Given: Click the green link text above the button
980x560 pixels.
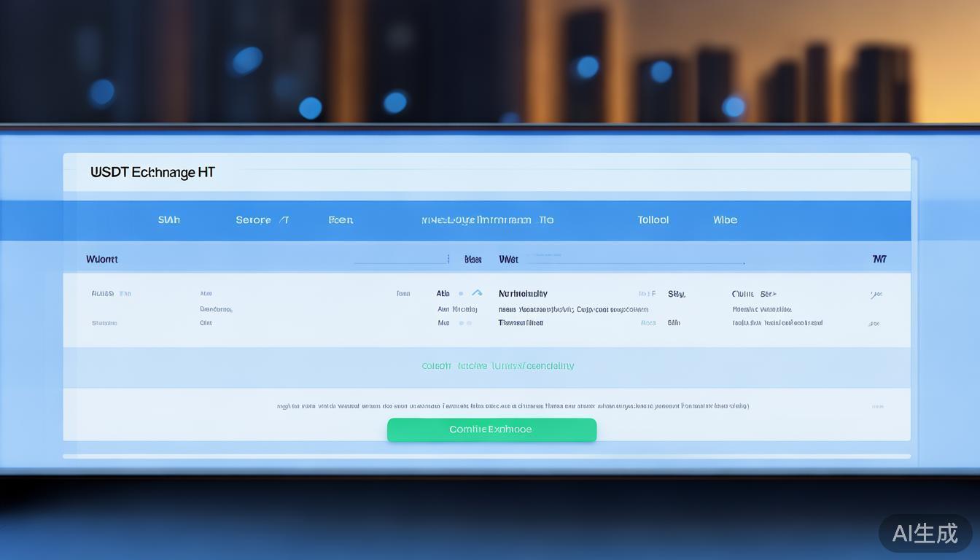Looking at the screenshot, I should pos(497,366).
